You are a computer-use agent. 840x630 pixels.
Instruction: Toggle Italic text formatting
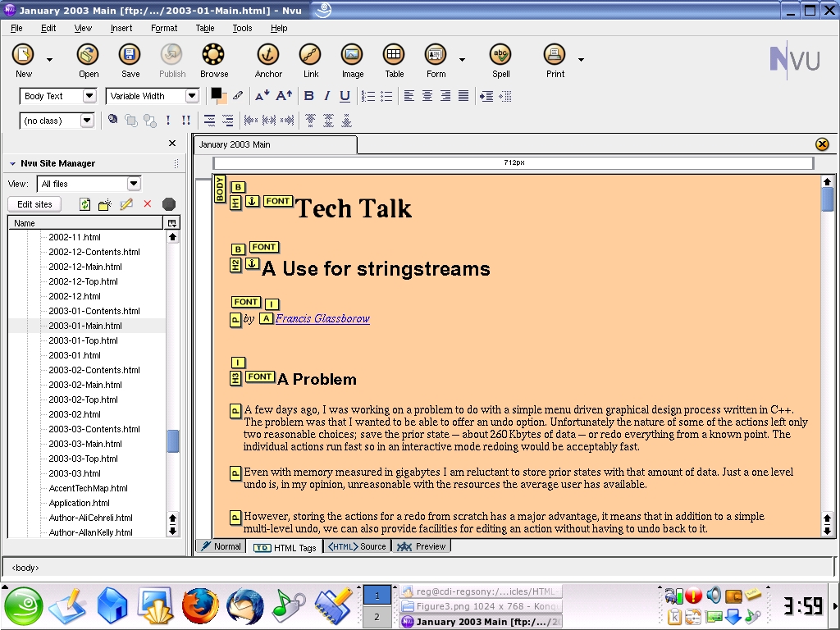point(326,96)
